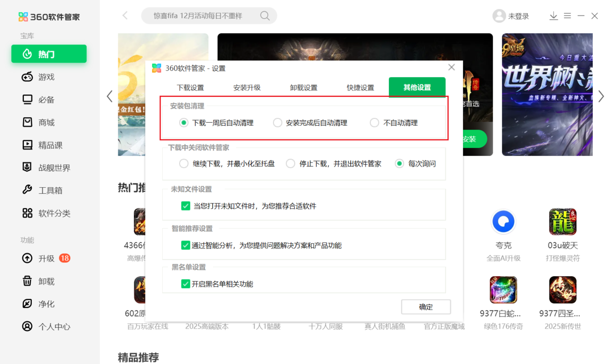606x364 pixels.
Task: Click the search magnifier icon
Action: tap(265, 16)
